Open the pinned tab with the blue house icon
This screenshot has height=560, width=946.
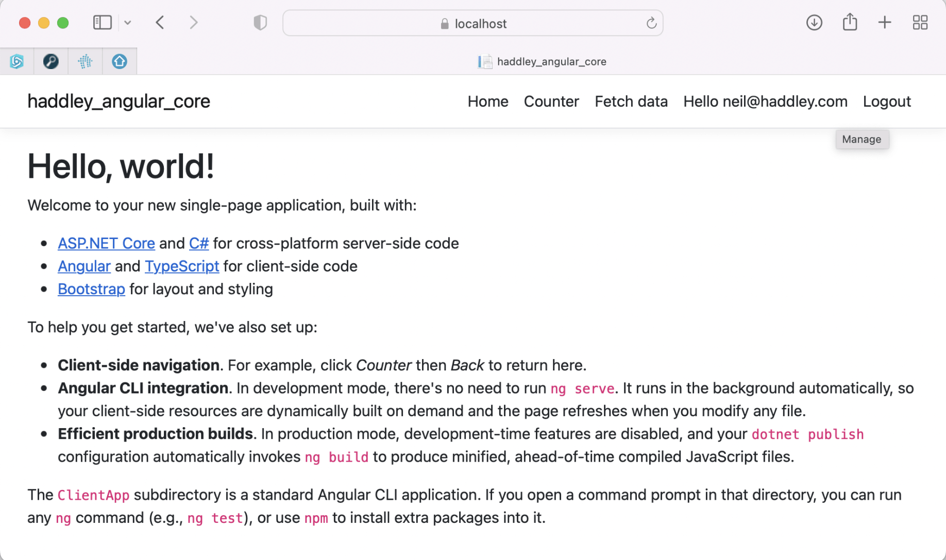[120, 61]
